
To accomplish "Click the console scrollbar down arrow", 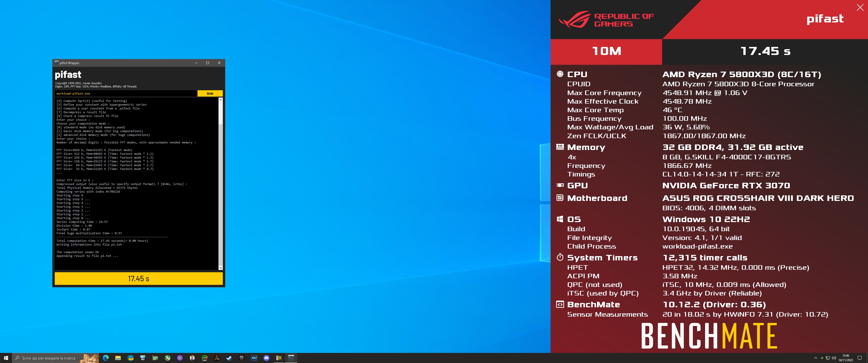I will pyautogui.click(x=221, y=268).
